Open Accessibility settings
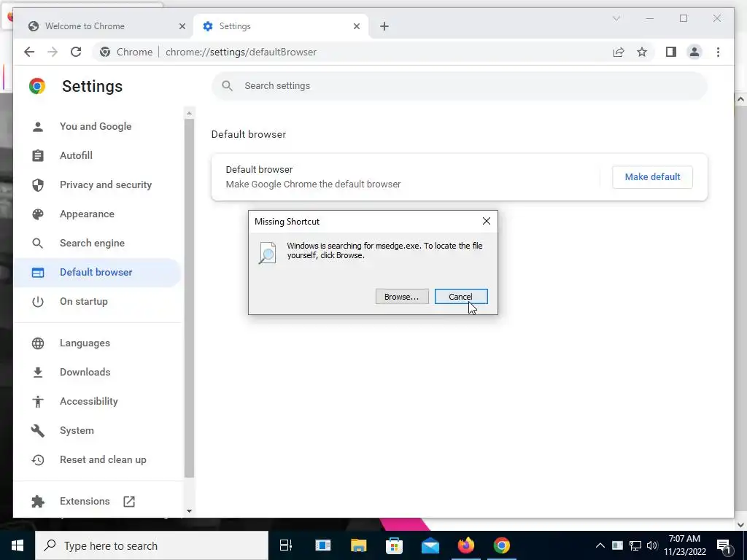This screenshot has height=560, width=747. point(97,401)
